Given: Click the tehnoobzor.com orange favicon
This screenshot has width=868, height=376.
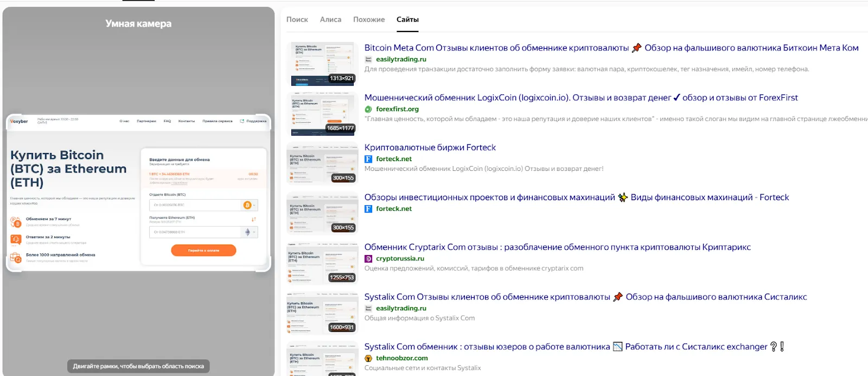Looking at the screenshot, I should [x=368, y=358].
